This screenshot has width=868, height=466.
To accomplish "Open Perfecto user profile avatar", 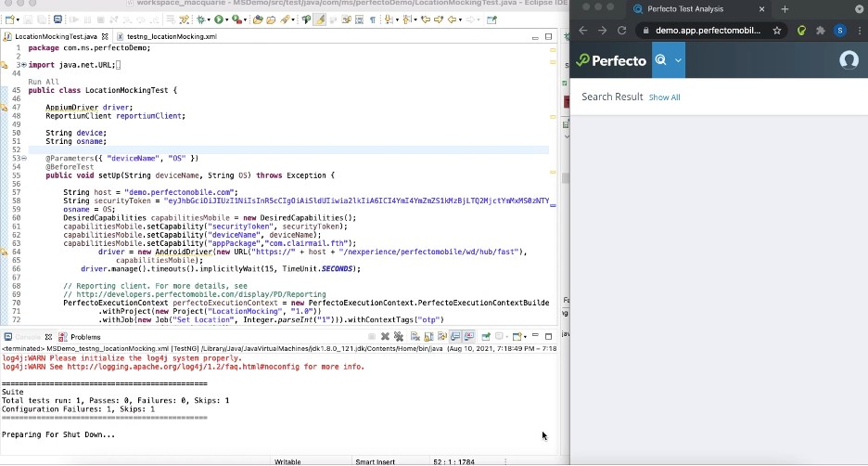I will pyautogui.click(x=849, y=59).
